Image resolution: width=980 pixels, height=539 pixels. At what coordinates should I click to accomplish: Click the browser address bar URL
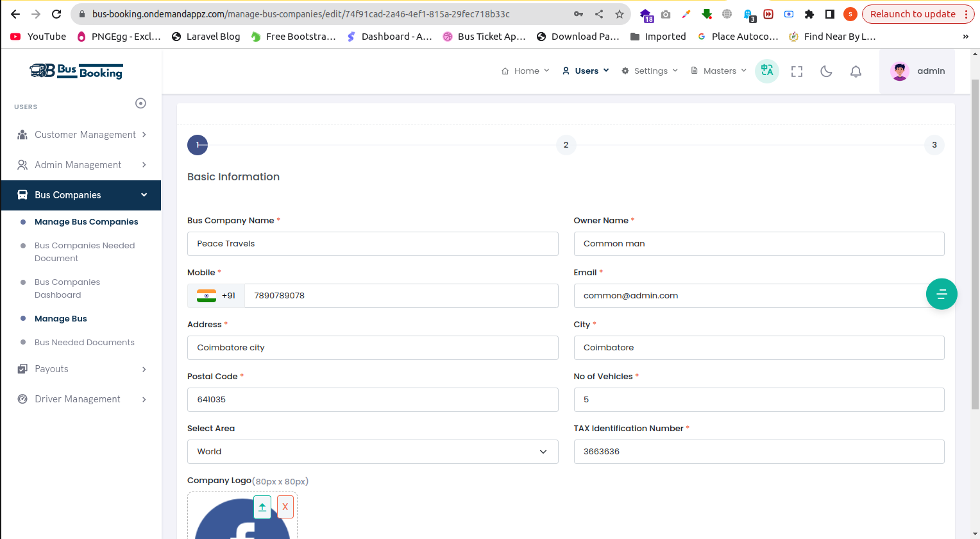pyautogui.click(x=301, y=14)
